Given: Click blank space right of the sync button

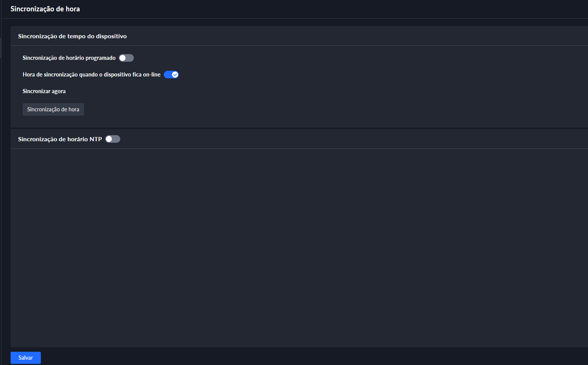Looking at the screenshot, I should point(265,109).
